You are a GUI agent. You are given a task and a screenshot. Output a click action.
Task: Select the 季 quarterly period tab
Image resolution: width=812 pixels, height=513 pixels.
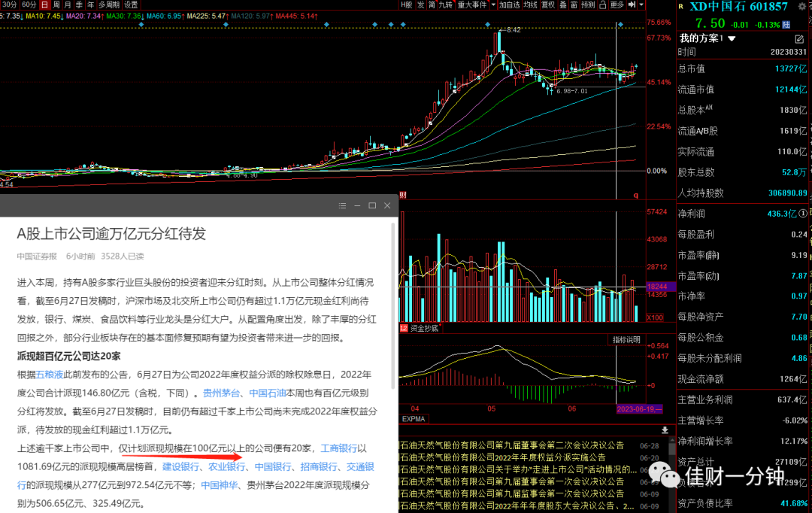click(79, 5)
